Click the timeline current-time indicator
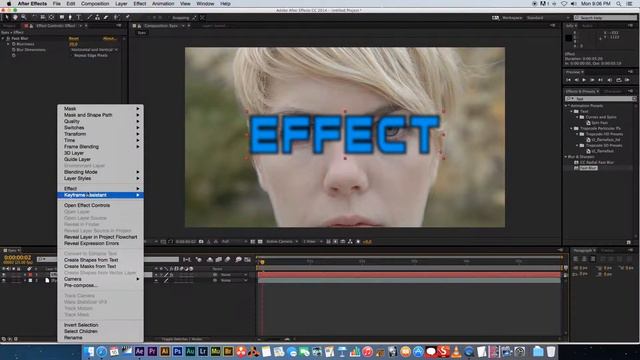Viewport: 640px width, 360px height. coord(262,262)
